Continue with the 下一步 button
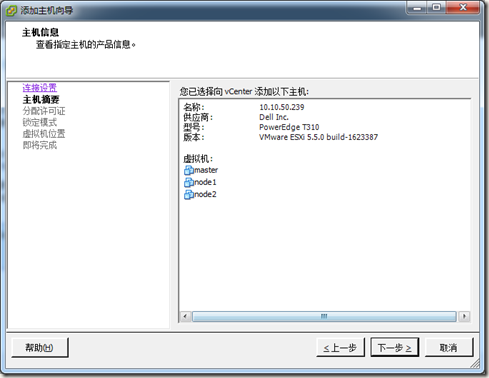The height and width of the screenshot is (378, 489). [395, 348]
